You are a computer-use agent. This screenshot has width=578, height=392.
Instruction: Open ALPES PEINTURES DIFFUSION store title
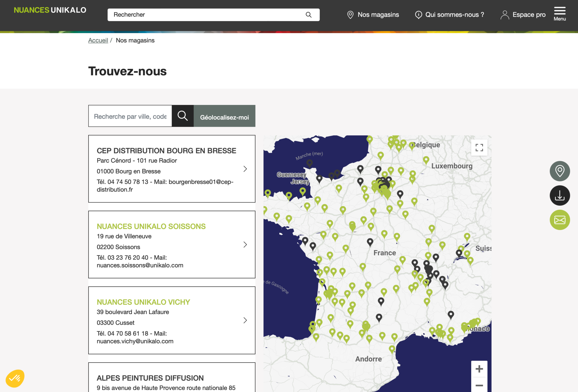150,378
